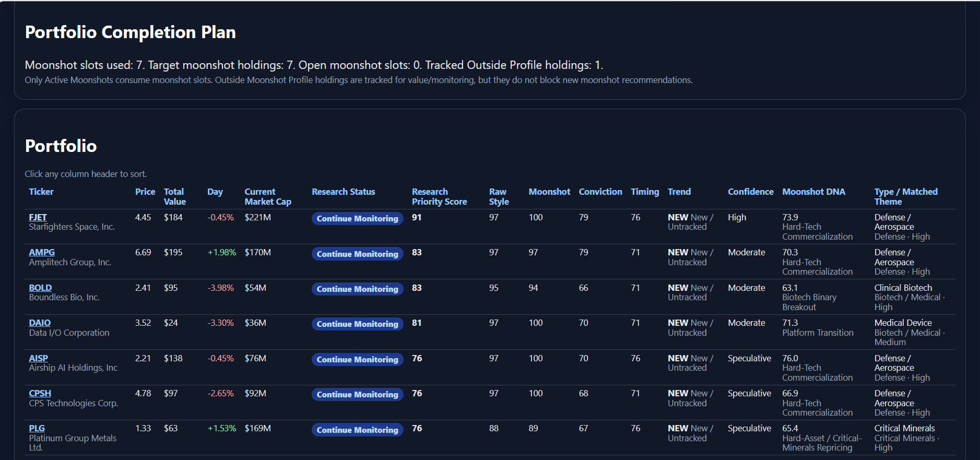Screen dimensions: 980x460
Task: Click Biotech Binary Breakout DNA label
Action: (x=809, y=302)
